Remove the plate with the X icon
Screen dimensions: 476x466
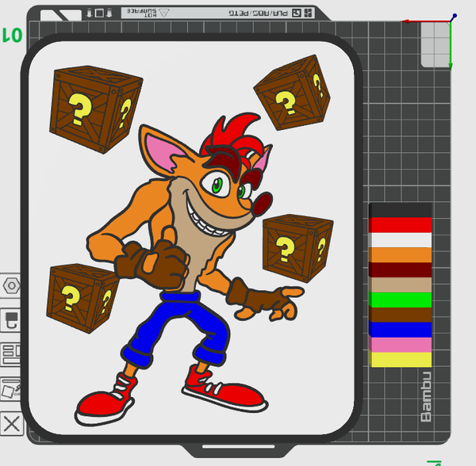tap(12, 424)
